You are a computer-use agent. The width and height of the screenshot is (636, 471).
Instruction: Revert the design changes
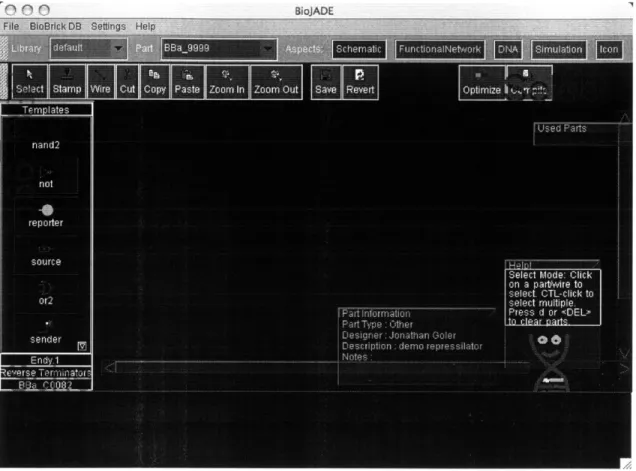pyautogui.click(x=360, y=82)
